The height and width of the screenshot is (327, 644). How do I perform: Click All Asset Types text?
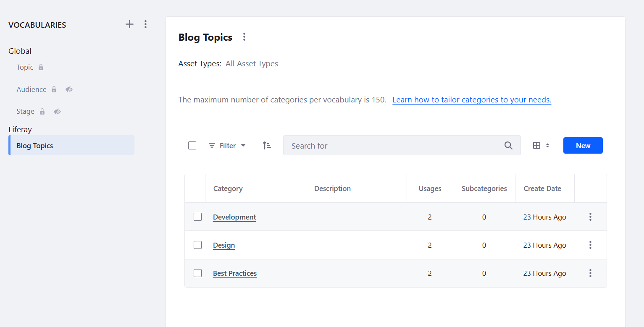252,64
